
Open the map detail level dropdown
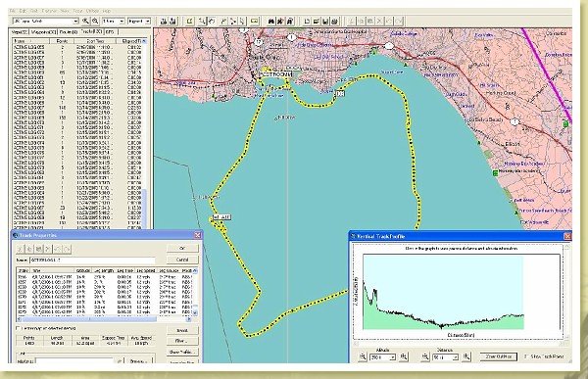147,22
